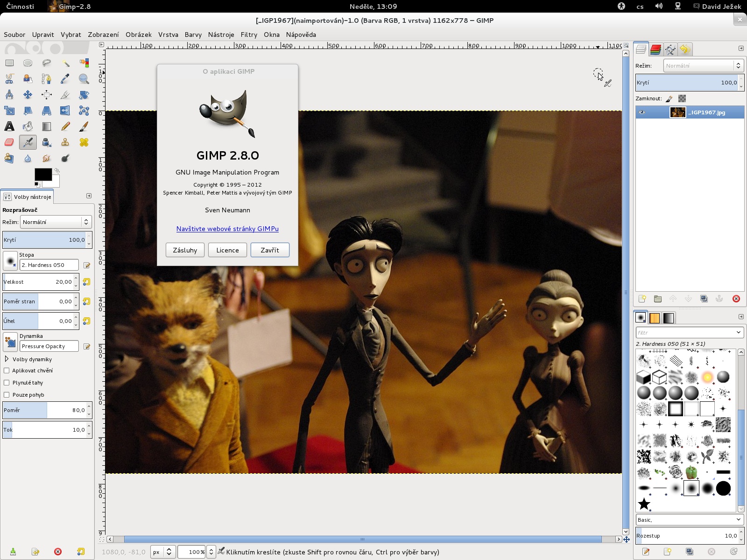Image resolution: width=747 pixels, height=560 pixels.
Task: Hide the _IGP1967.jpg layer with the eye icon
Action: coord(642,112)
